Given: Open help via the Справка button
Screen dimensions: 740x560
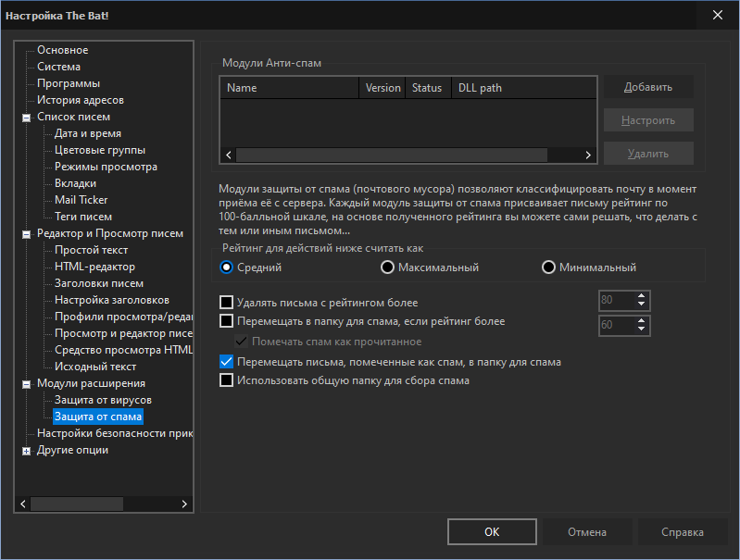Looking at the screenshot, I should coord(683,531).
